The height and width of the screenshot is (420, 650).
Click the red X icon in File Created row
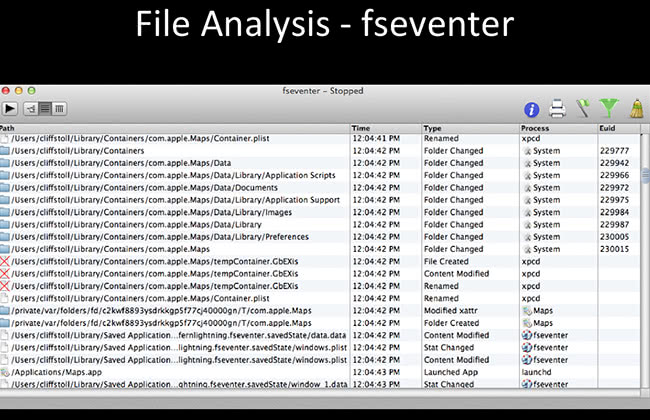5,261
